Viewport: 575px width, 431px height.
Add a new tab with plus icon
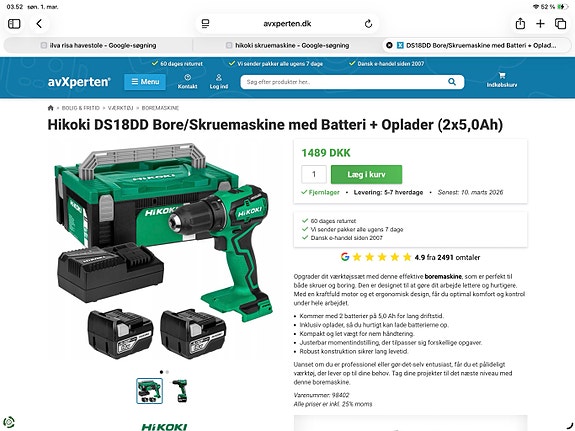tap(540, 24)
